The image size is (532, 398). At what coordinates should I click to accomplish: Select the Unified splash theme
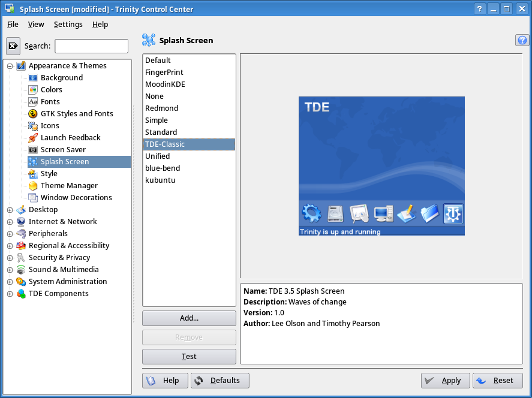(x=189, y=156)
